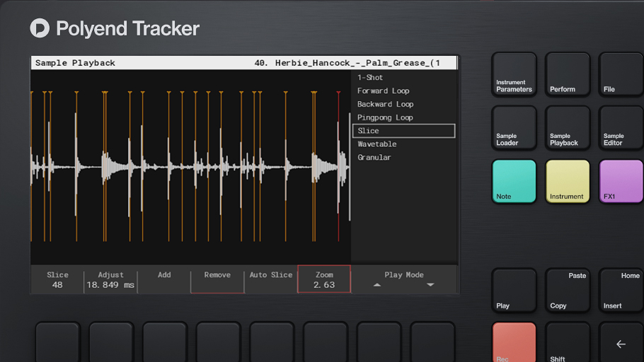Screen dimensions: 644x362
Task: Click the Zoom 2.63 parameter
Action: coord(324,279)
